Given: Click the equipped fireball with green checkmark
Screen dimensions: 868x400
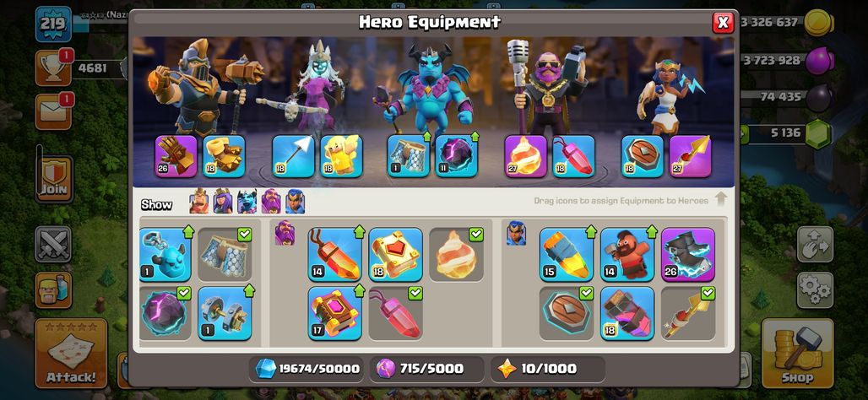Looking at the screenshot, I should pyautogui.click(x=456, y=255).
